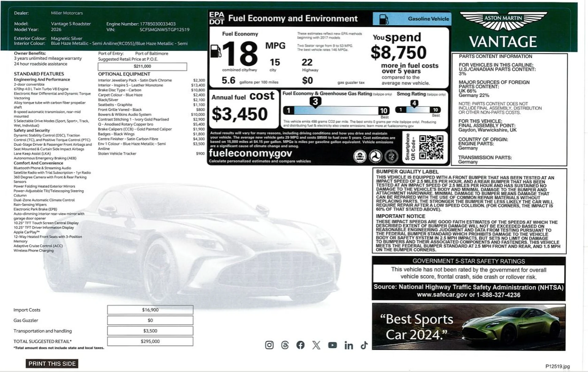The image size is (588, 372).
Task: Open the YouTube social icon
Action: tap(332, 345)
